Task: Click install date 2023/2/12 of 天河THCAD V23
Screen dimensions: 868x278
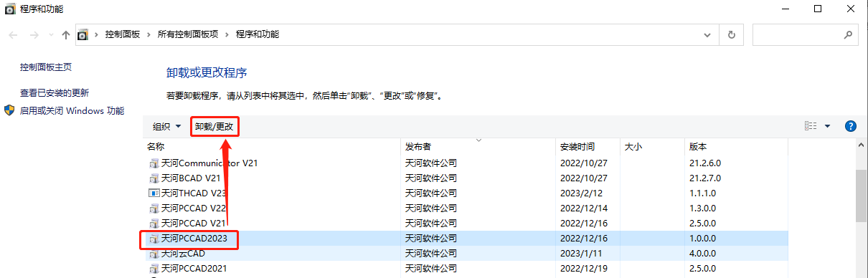Action: 582,193
